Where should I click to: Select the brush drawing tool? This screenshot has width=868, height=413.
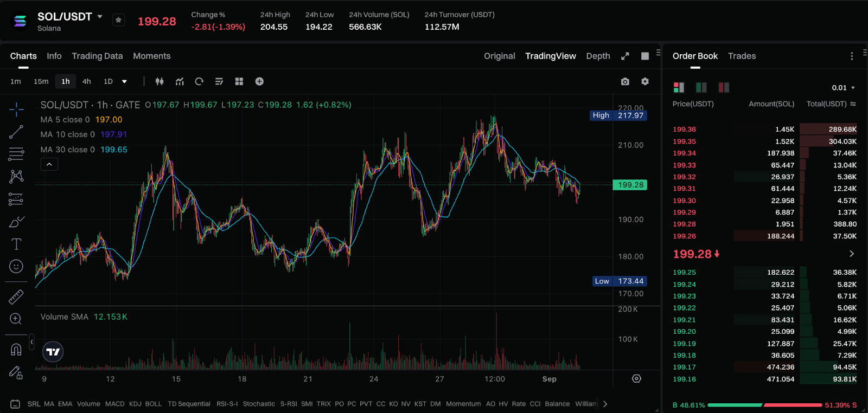coord(16,222)
